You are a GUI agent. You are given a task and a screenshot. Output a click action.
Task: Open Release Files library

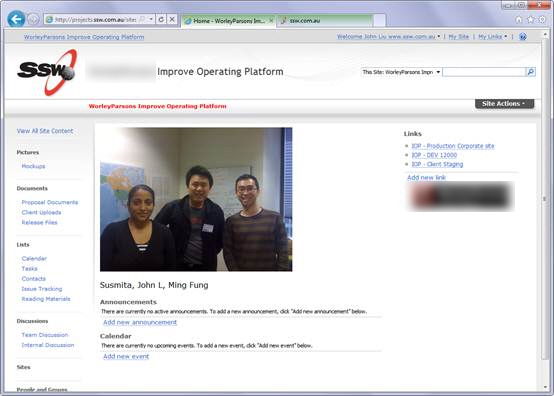pos(39,222)
